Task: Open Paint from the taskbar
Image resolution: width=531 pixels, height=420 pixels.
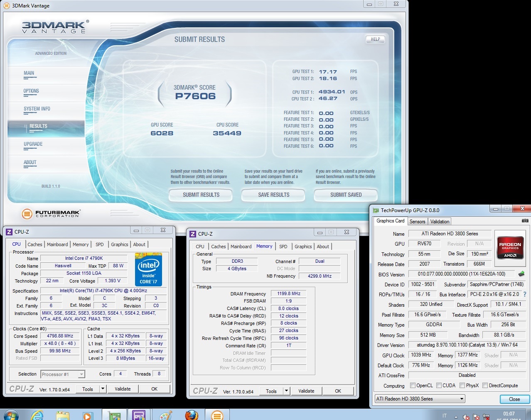Action: (x=165, y=415)
